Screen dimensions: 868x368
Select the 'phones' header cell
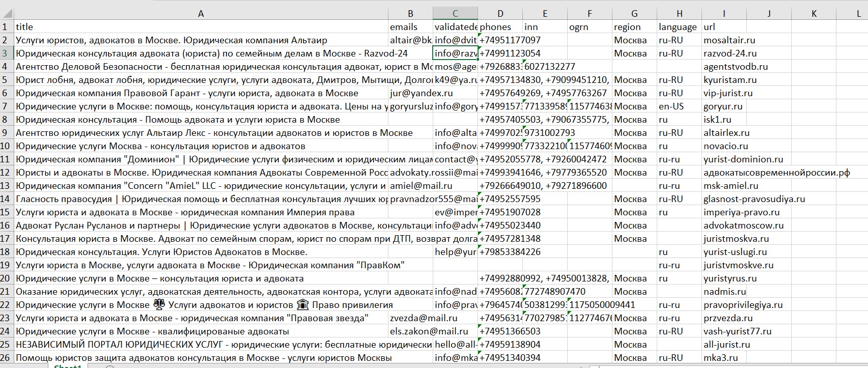500,27
